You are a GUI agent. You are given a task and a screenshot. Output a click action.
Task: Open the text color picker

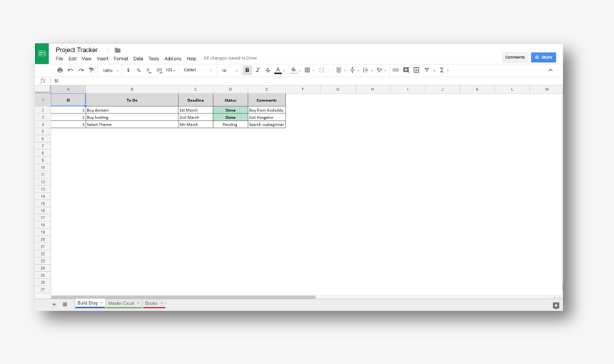pyautogui.click(x=278, y=70)
